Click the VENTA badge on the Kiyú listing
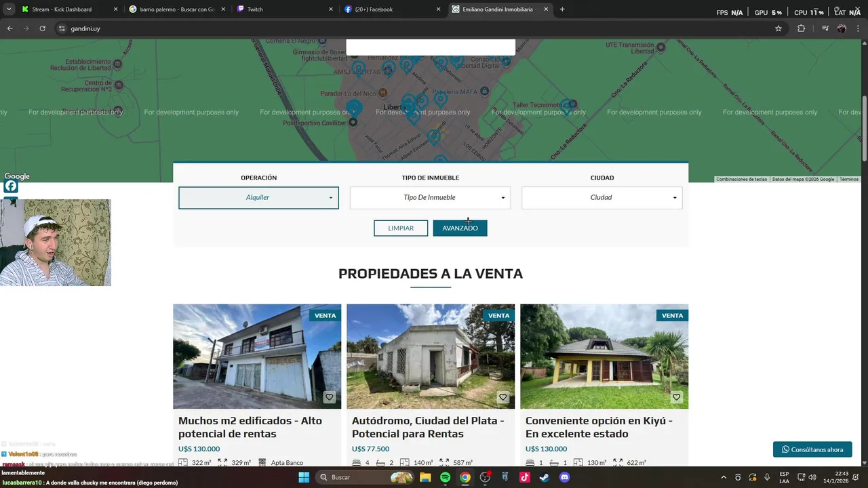The image size is (868, 488). coord(672,315)
